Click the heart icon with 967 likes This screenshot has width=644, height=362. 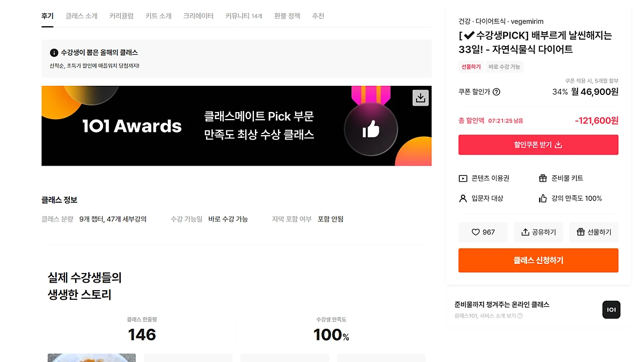coord(475,232)
